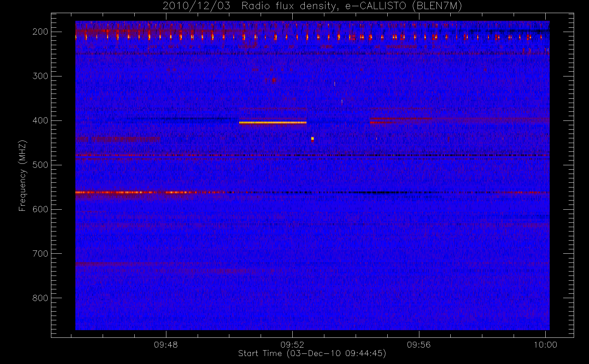Viewport: 589px width, 364px height.
Task: Click the 300 frequency tick label
Action: [40, 76]
